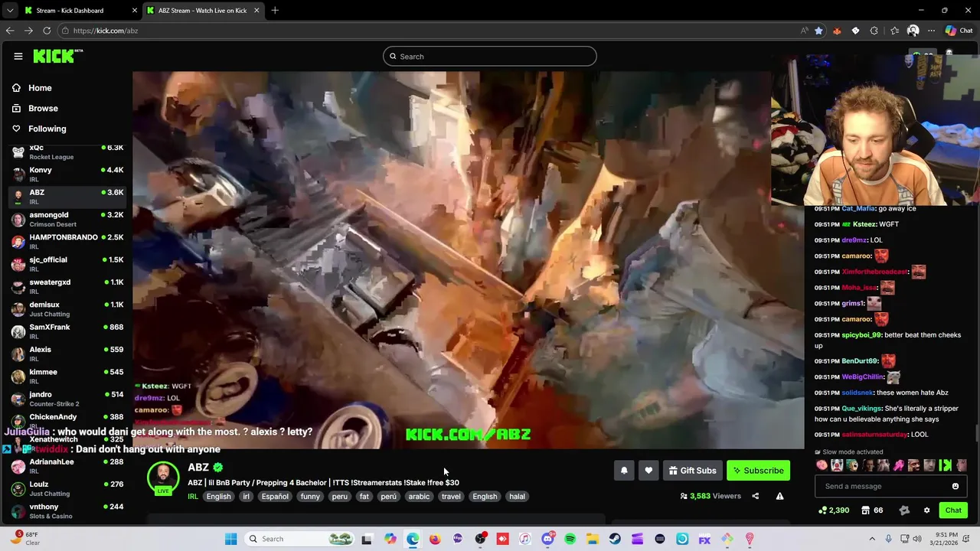Screen dimensions: 980x551
Task: Click the Kick logo
Action: pos(57,56)
